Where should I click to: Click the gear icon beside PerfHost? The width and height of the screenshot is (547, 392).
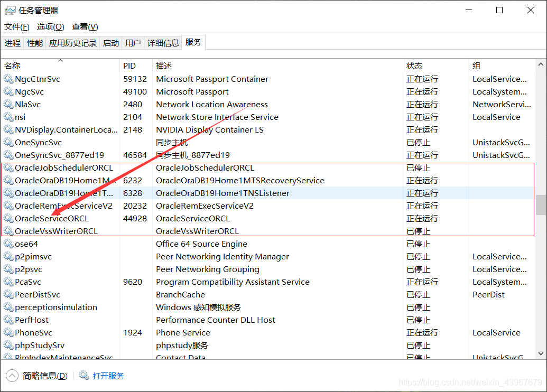point(8,320)
